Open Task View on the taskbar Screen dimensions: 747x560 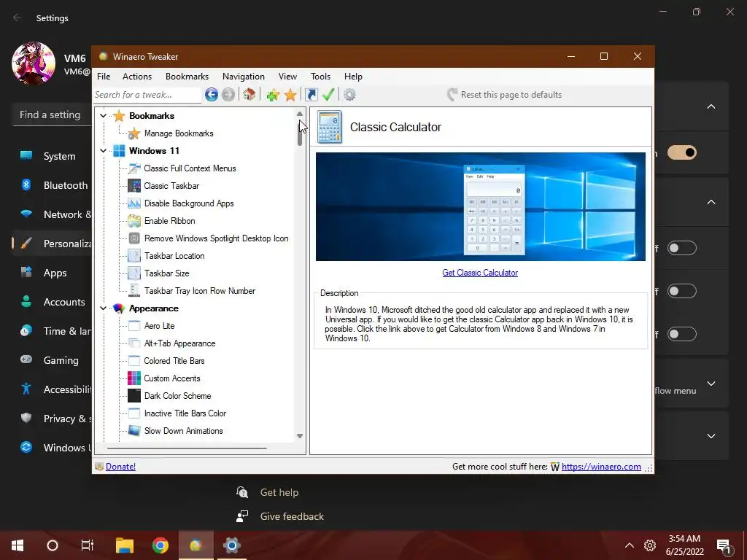tap(88, 545)
